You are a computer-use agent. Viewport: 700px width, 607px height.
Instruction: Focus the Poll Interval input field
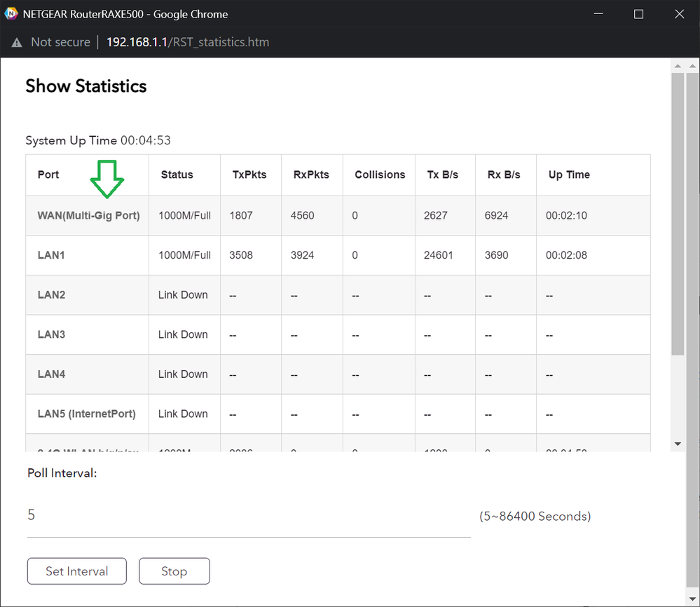(x=249, y=515)
